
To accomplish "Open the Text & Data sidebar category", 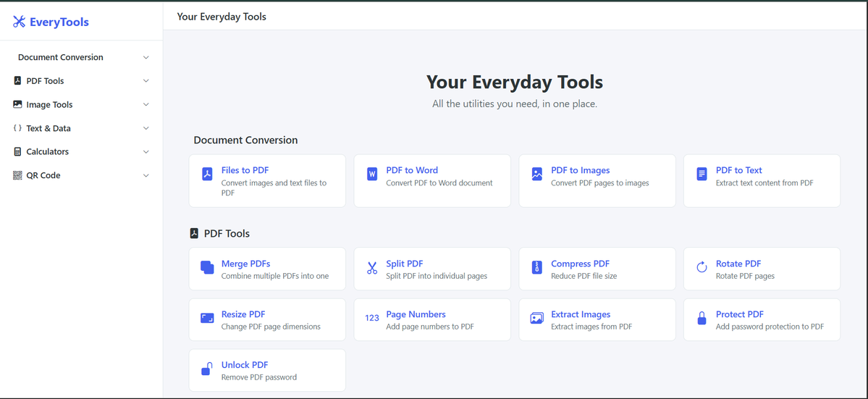I will [81, 128].
